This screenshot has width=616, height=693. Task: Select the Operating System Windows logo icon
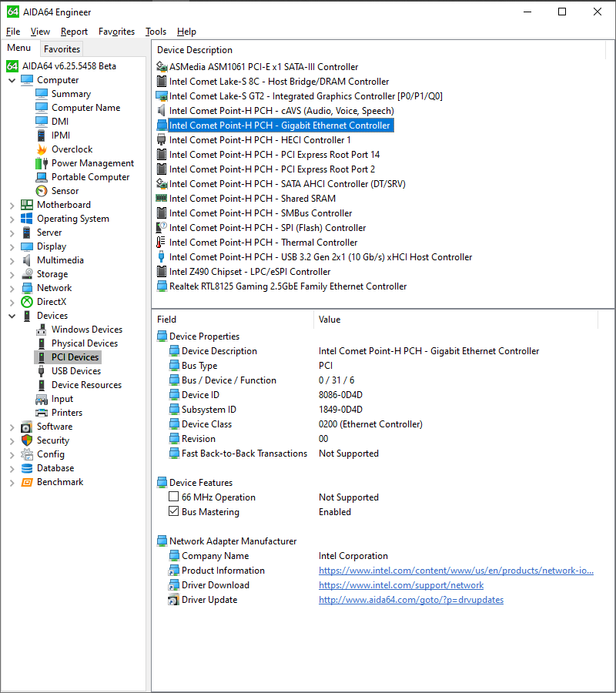27,219
